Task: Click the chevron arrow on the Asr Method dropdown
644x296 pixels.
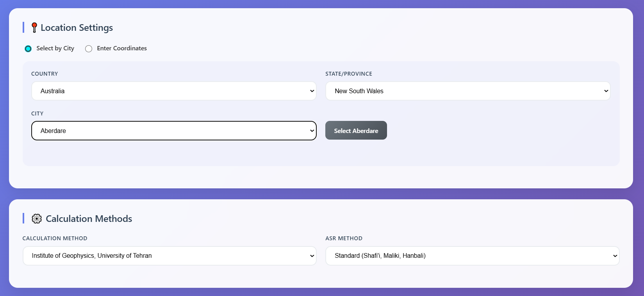Action: [615, 256]
